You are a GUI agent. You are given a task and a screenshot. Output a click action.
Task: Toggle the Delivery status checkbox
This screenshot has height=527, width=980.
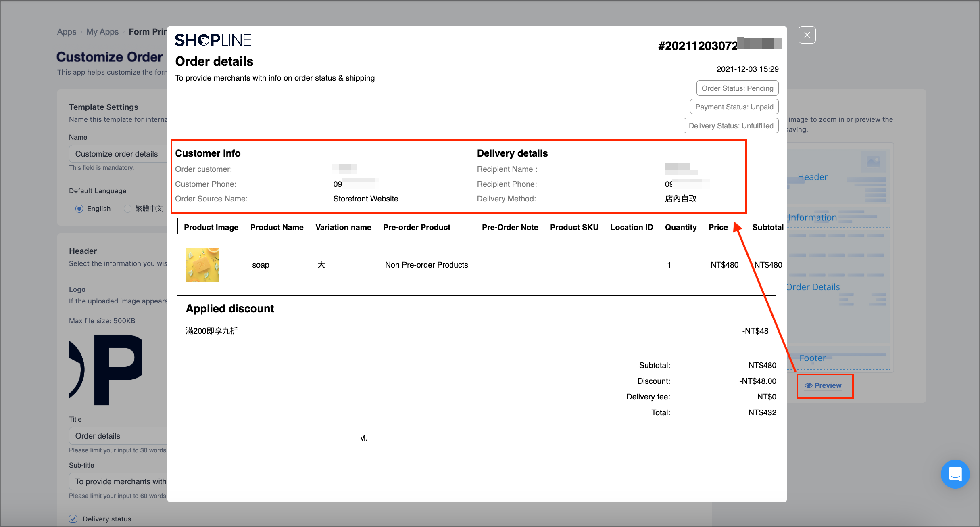point(73,519)
